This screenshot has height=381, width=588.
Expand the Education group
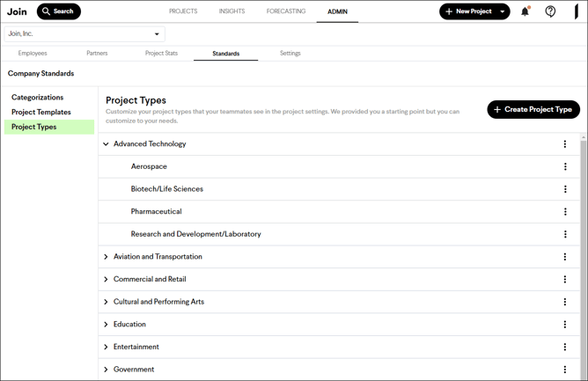pyautogui.click(x=106, y=325)
